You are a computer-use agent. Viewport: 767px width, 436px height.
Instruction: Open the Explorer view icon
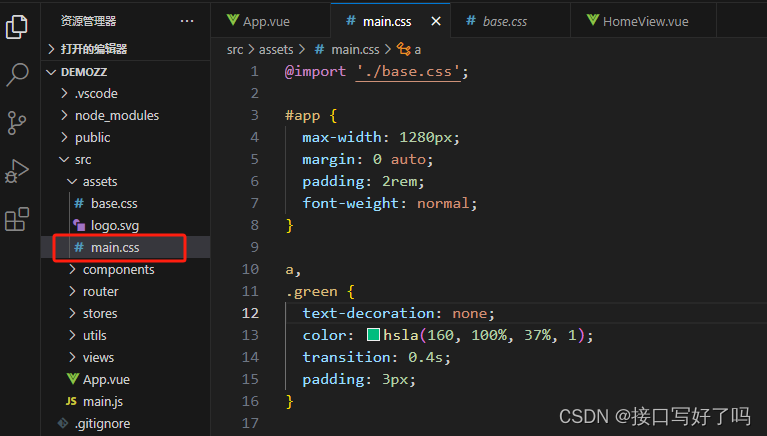coord(17,26)
